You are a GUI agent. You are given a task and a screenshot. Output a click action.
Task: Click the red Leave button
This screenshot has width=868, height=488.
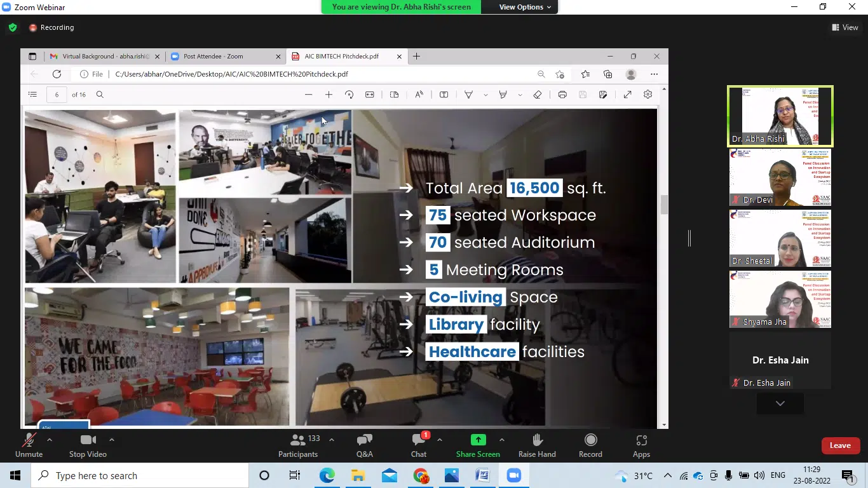840,445
